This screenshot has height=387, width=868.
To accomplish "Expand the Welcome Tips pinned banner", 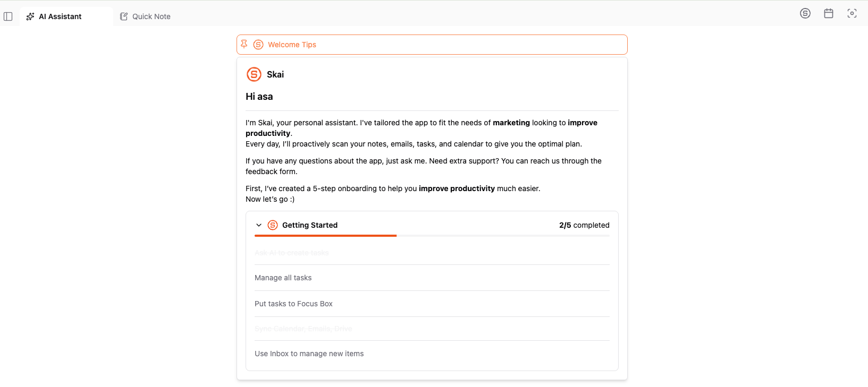I will [x=432, y=45].
